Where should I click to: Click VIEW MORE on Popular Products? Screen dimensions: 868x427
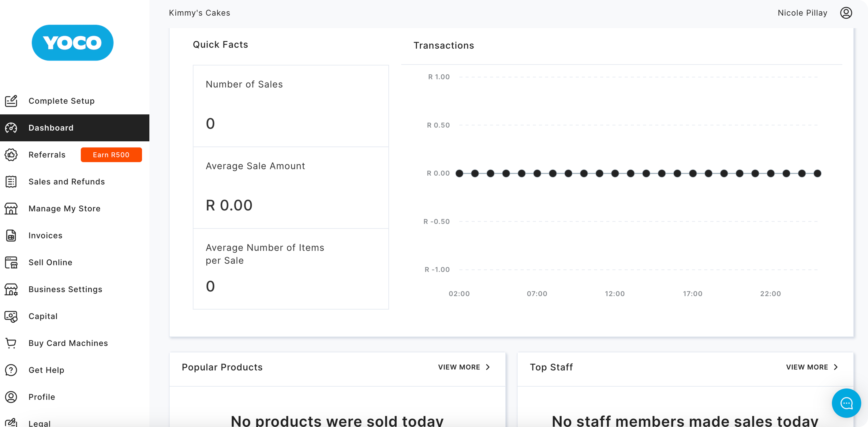pyautogui.click(x=459, y=367)
